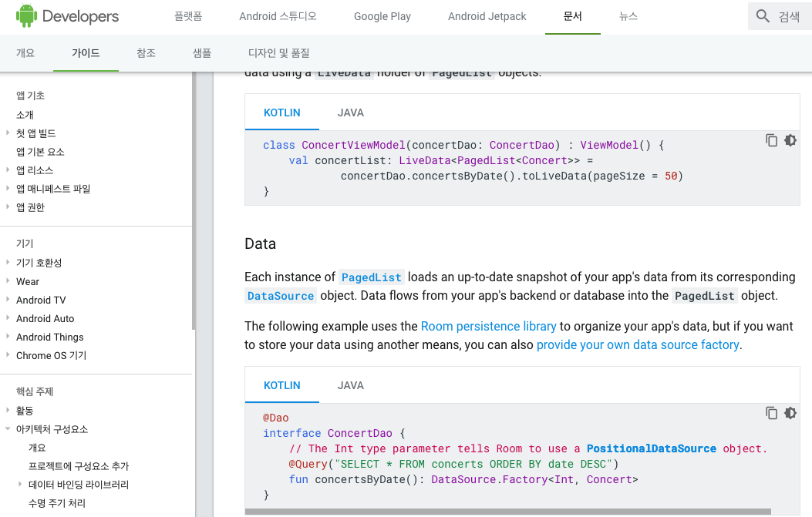
Task: Select the 문서 top menu
Action: (x=573, y=16)
